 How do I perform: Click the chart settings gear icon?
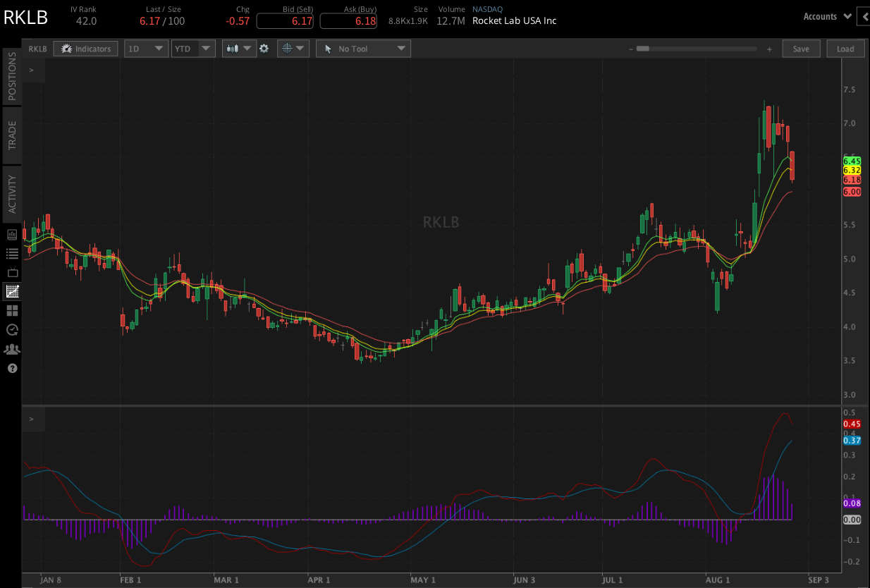[264, 49]
